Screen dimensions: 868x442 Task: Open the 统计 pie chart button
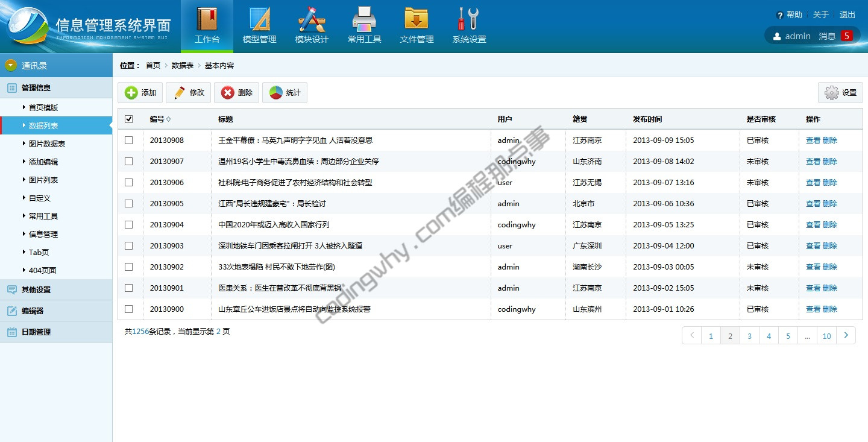tap(285, 93)
